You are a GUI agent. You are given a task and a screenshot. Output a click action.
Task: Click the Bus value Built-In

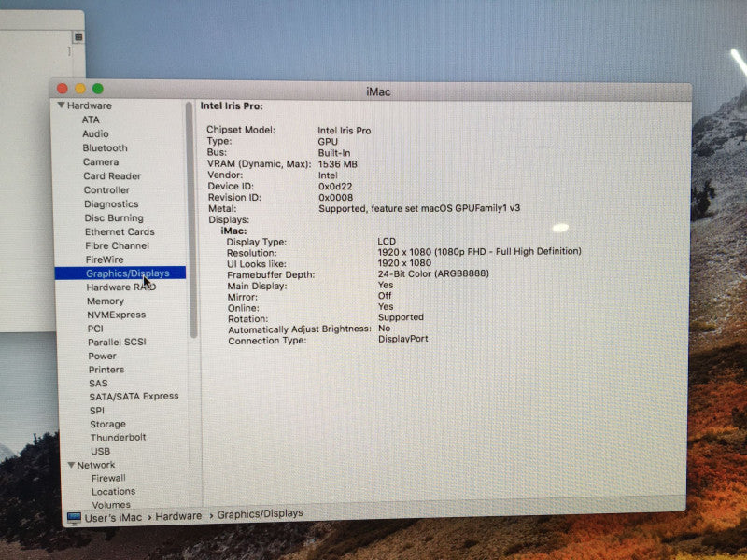(x=334, y=153)
